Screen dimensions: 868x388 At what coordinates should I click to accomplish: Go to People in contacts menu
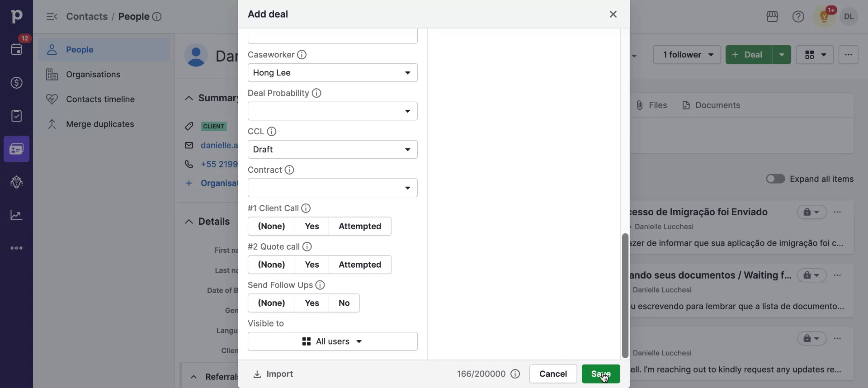pyautogui.click(x=104, y=50)
